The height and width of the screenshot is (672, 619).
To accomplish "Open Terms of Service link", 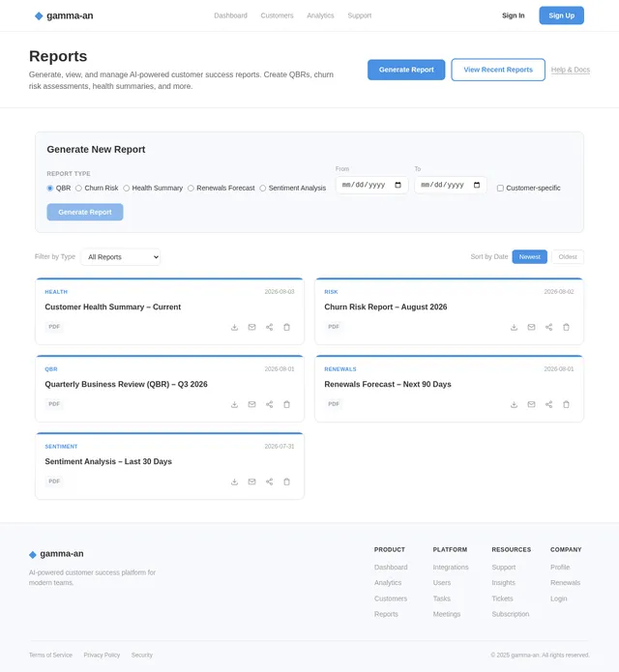I will 50,655.
